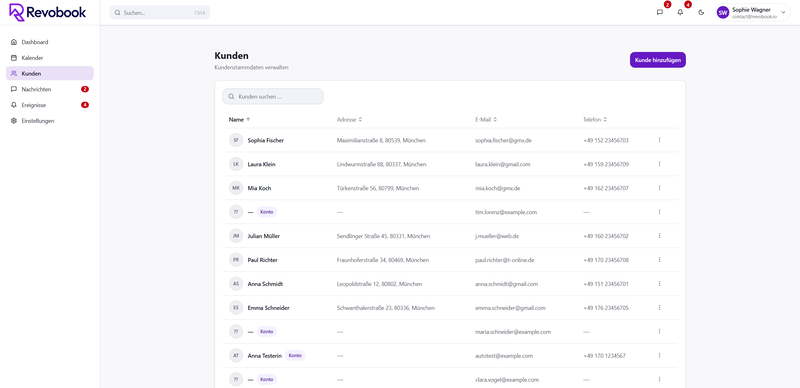The height and width of the screenshot is (388, 800).
Task: Click the name Julian Müller
Action: (264, 236)
